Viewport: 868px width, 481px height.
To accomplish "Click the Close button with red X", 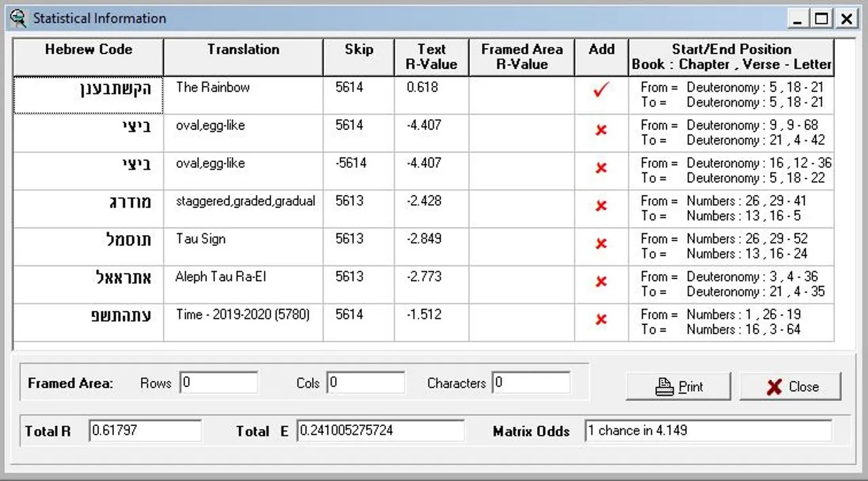I will [x=791, y=387].
